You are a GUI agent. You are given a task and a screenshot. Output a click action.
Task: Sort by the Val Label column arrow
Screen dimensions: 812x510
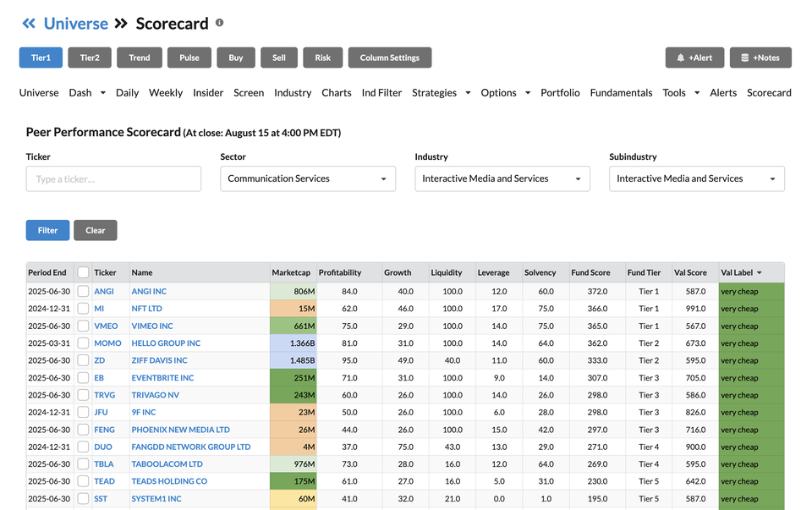coord(760,273)
